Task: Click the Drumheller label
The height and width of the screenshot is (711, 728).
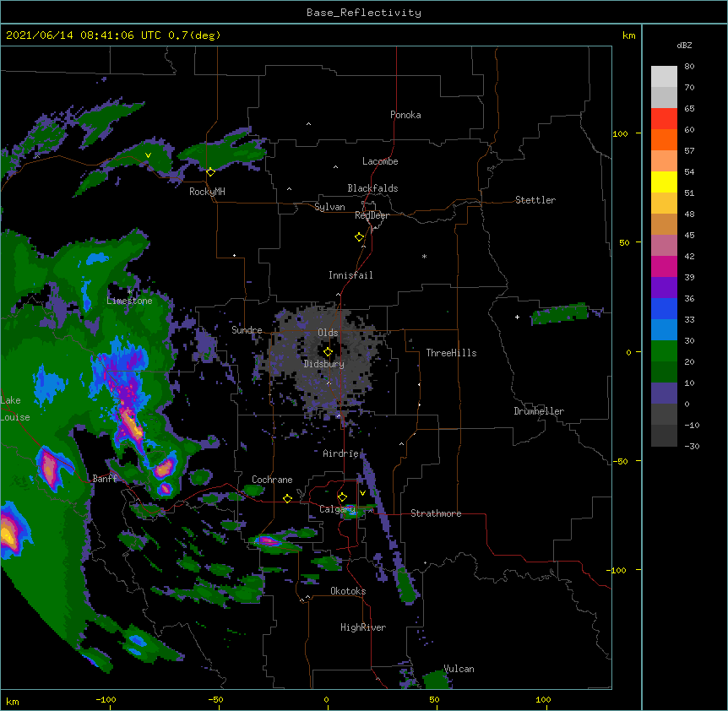Action: pyautogui.click(x=539, y=411)
